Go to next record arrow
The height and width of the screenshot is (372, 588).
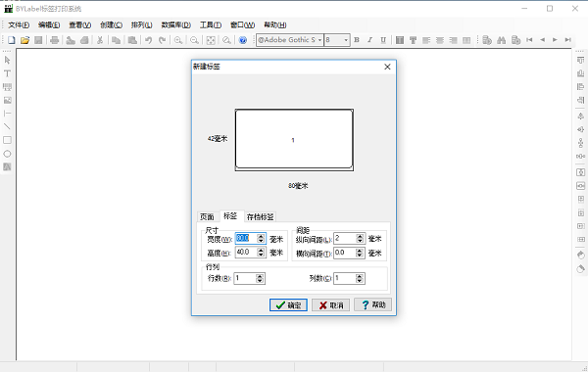[555, 40]
